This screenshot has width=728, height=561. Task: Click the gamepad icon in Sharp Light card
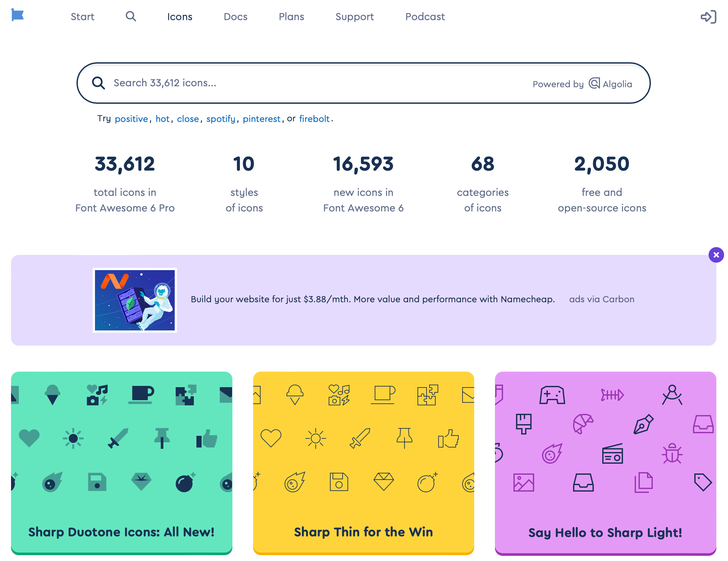[552, 395]
